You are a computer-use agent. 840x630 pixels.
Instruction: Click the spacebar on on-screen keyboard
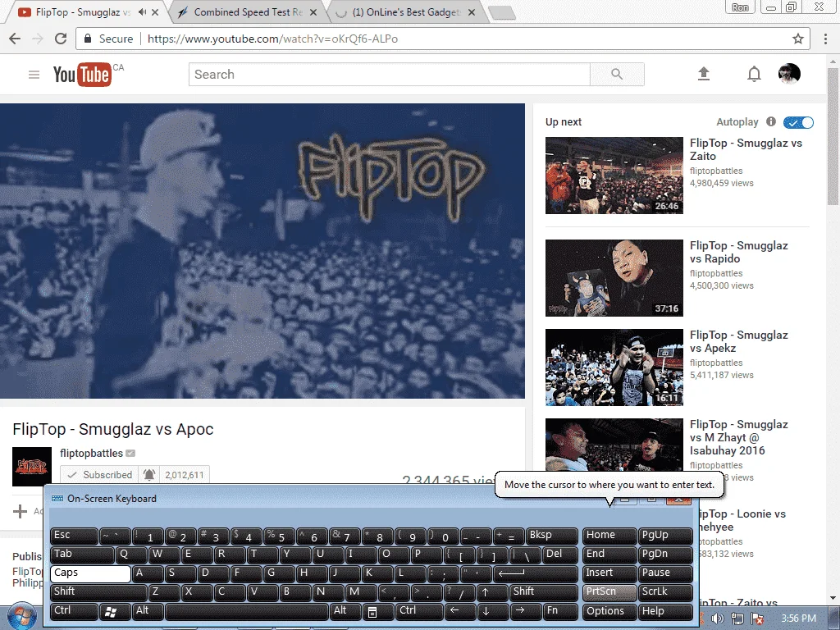(248, 611)
